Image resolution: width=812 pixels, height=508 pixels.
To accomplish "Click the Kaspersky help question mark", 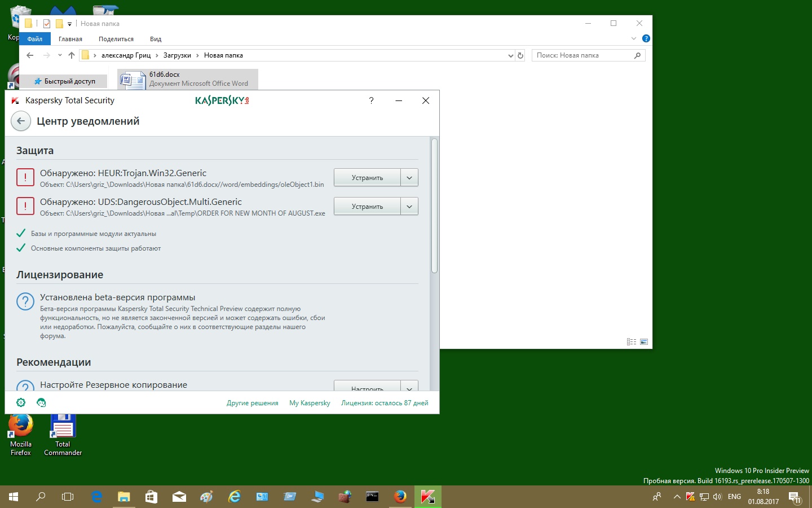I will coord(371,100).
